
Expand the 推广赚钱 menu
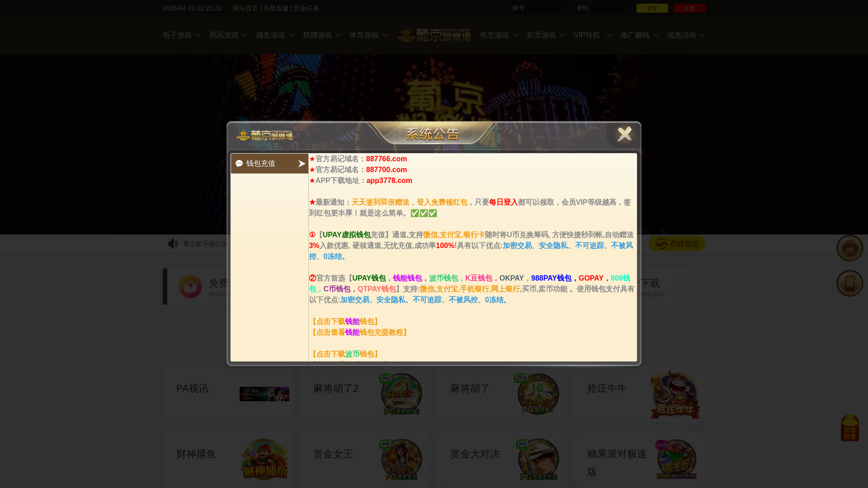point(639,35)
